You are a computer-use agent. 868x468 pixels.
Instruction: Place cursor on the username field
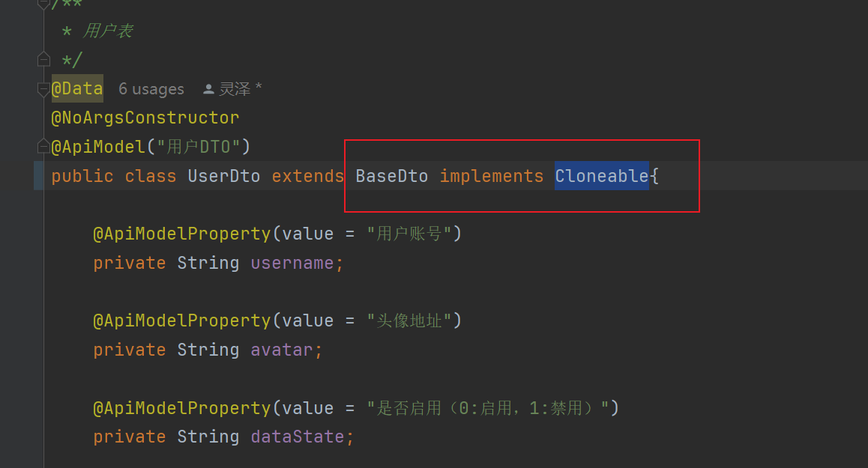(292, 263)
